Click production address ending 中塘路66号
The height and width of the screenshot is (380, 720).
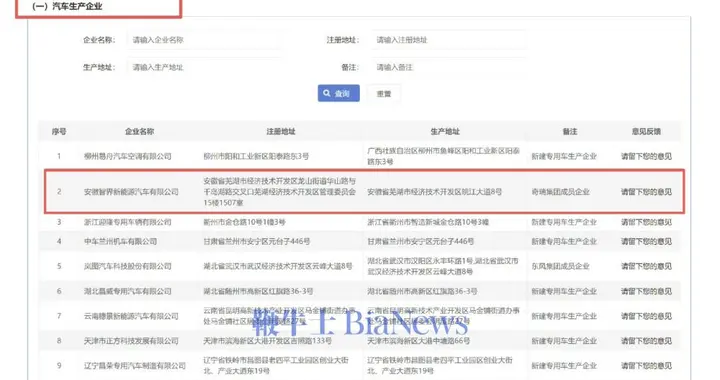[418, 341]
